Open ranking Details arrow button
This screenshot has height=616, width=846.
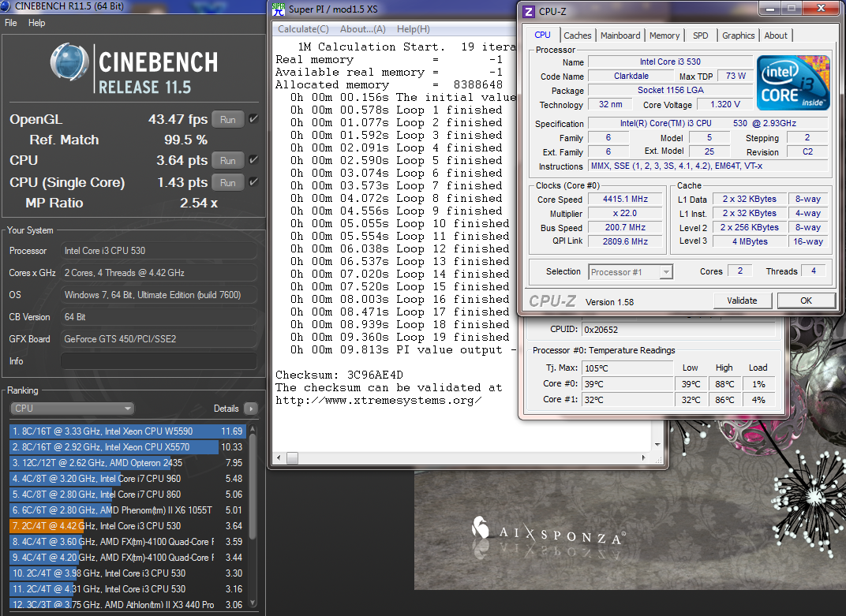coord(251,409)
